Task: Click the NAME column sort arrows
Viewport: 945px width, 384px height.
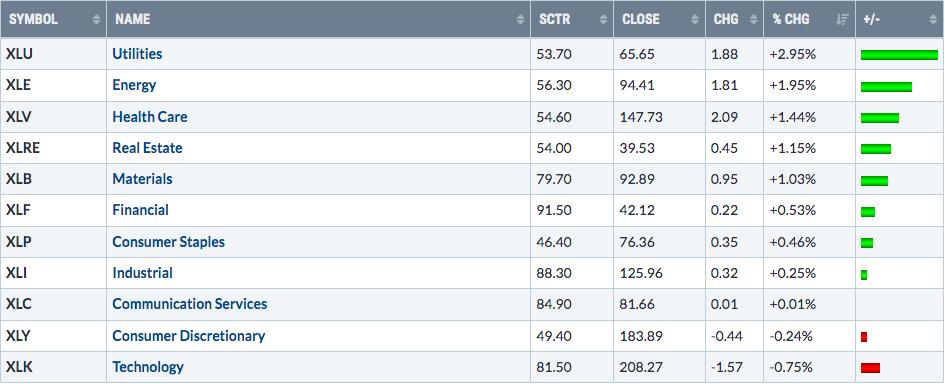Action: tap(520, 19)
